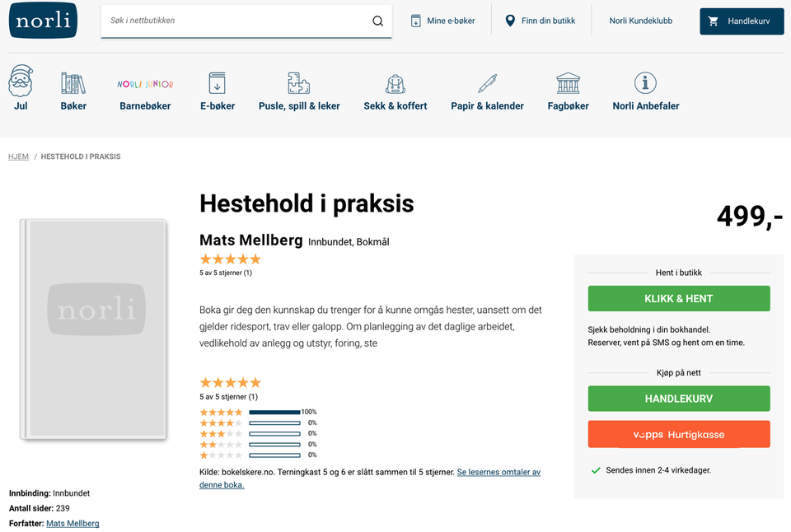The height and width of the screenshot is (532, 791).
Task: Open Norli Anbefaler info icon
Action: (x=645, y=83)
